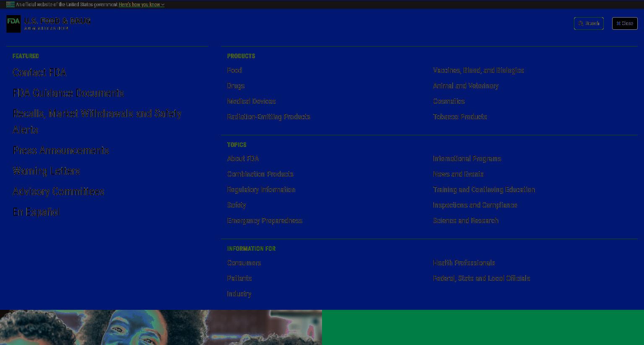
Task: Select Drugs under Products
Action: pos(236,86)
